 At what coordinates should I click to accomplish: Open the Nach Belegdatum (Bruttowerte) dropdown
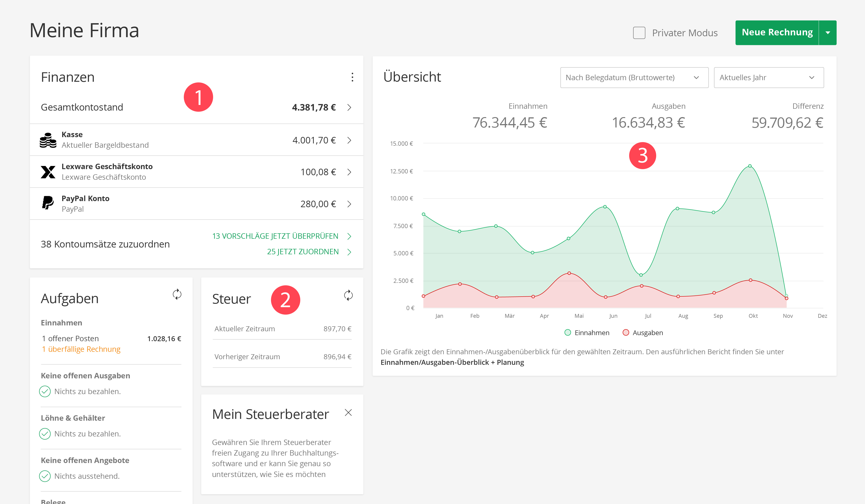click(634, 77)
